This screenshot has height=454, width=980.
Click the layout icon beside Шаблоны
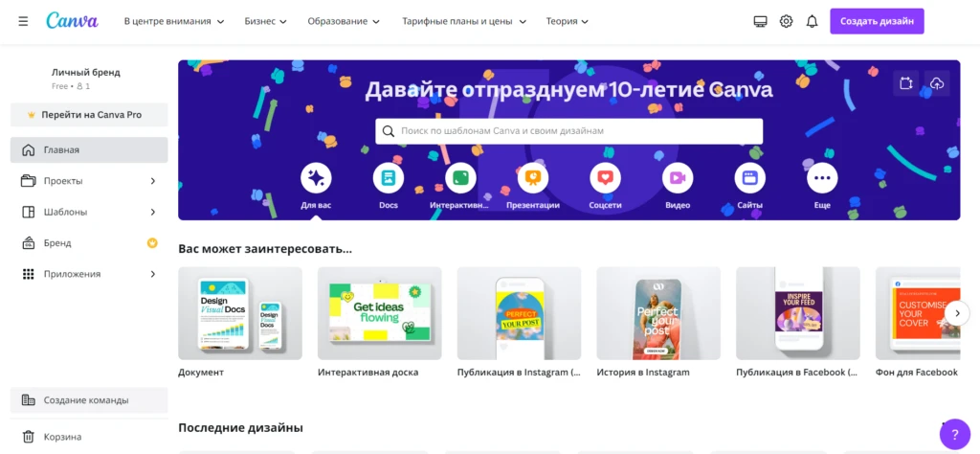[28, 212]
